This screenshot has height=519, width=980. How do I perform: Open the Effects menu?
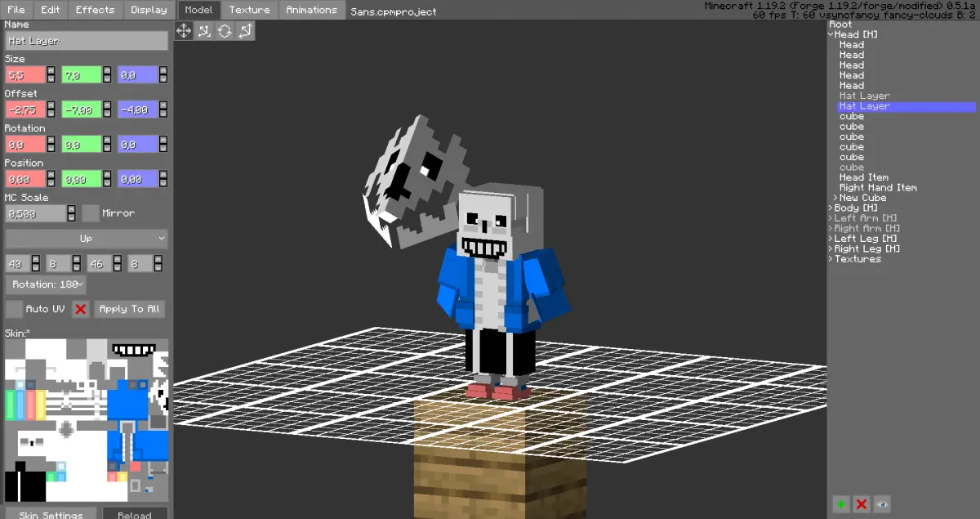point(95,10)
